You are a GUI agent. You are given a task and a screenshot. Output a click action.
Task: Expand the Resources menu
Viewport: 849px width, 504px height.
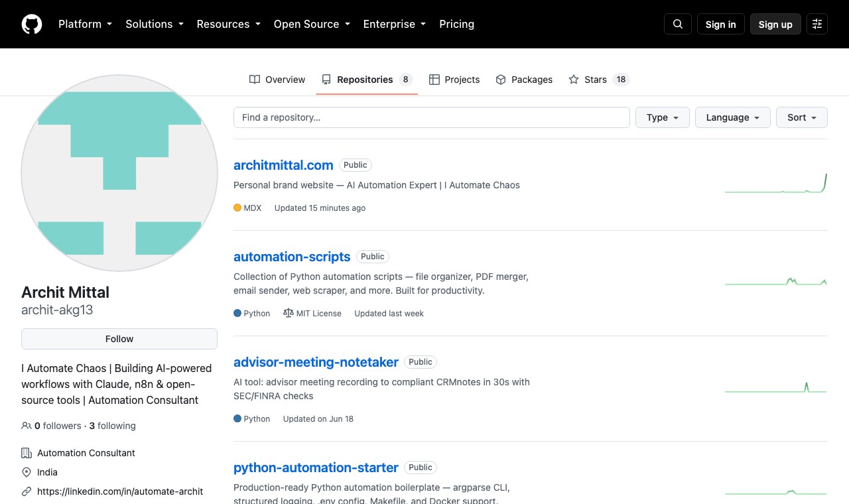tap(229, 24)
